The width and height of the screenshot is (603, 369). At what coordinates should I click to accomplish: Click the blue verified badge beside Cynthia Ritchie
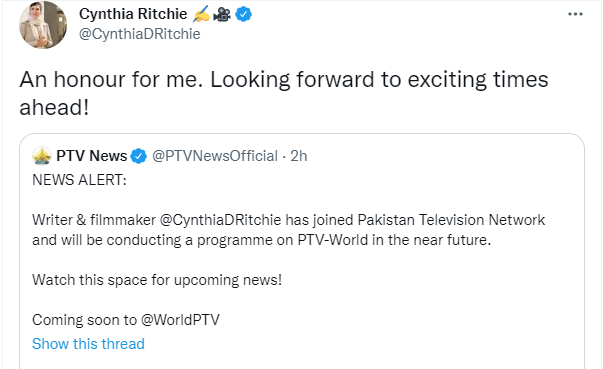pos(243,15)
